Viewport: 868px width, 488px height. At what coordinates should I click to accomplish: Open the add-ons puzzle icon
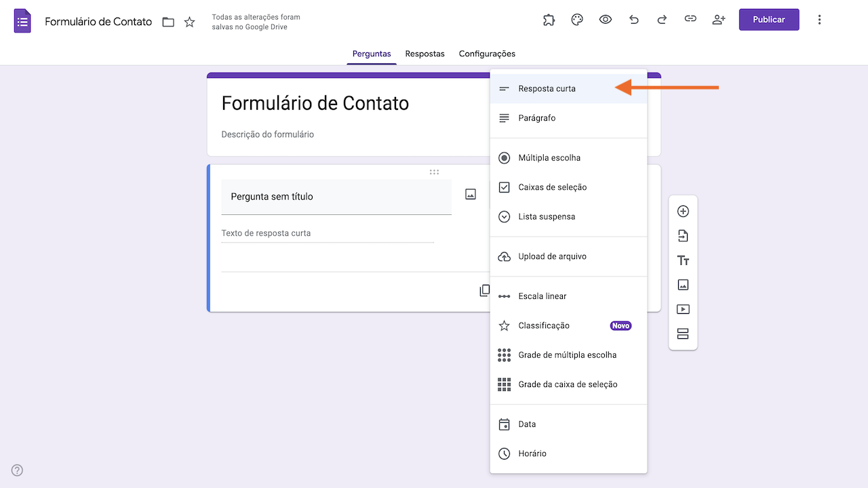[x=549, y=20]
